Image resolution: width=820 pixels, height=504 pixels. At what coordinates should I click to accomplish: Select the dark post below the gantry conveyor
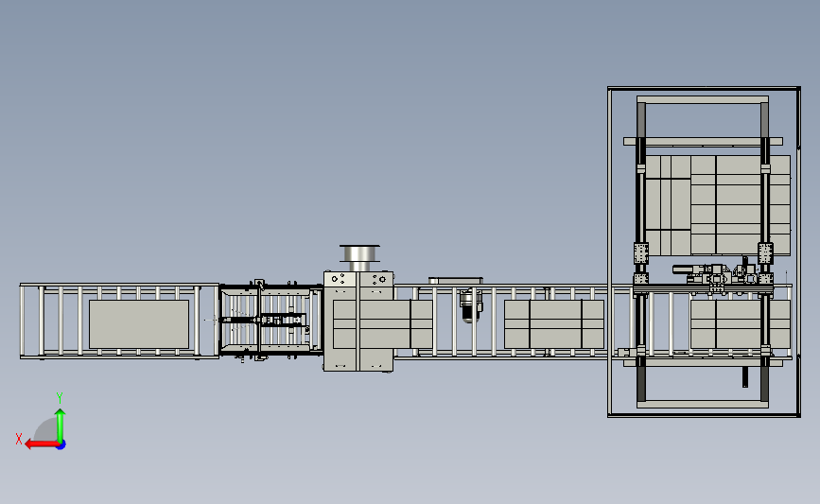click(745, 377)
